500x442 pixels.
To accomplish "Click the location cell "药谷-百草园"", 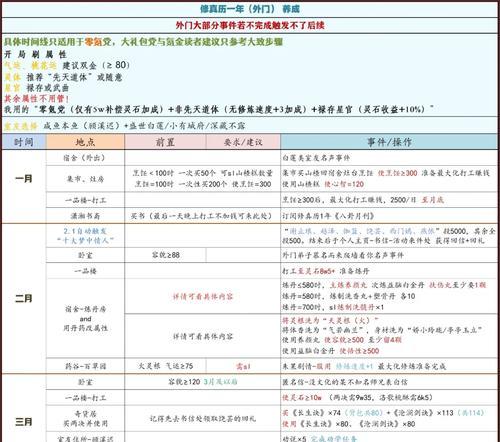I will pos(85,366).
